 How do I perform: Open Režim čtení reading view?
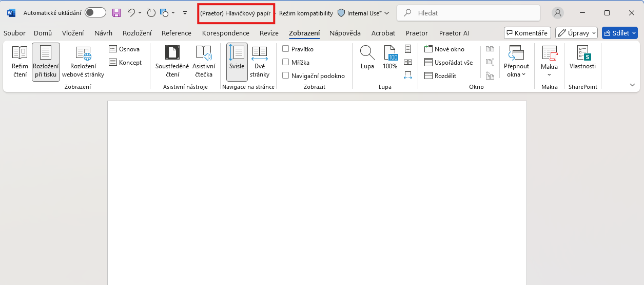click(x=19, y=62)
